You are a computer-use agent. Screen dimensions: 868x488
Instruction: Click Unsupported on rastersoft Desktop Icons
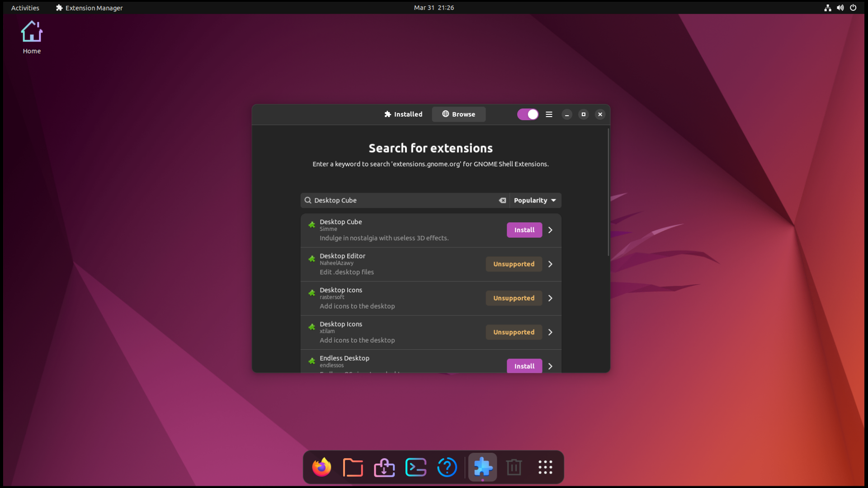[514, 298]
